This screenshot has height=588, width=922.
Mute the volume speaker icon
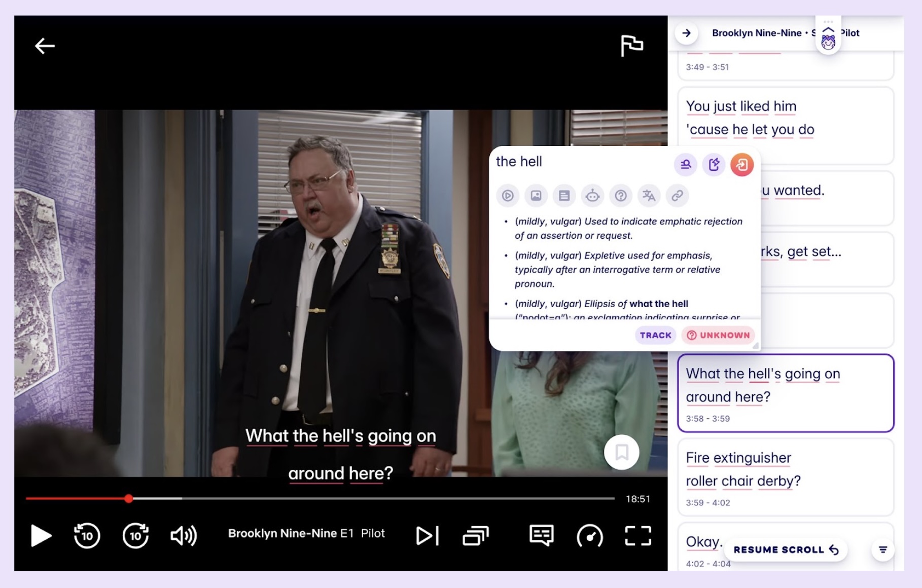point(184,536)
